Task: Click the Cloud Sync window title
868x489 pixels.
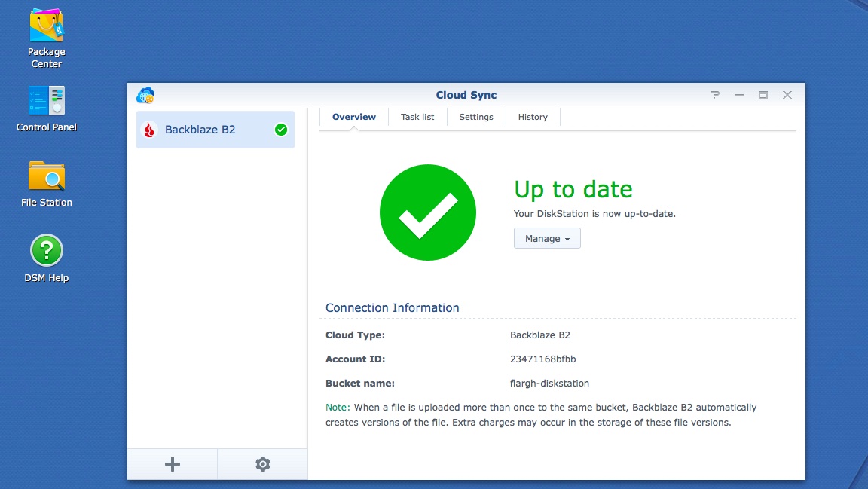Action: (466, 95)
